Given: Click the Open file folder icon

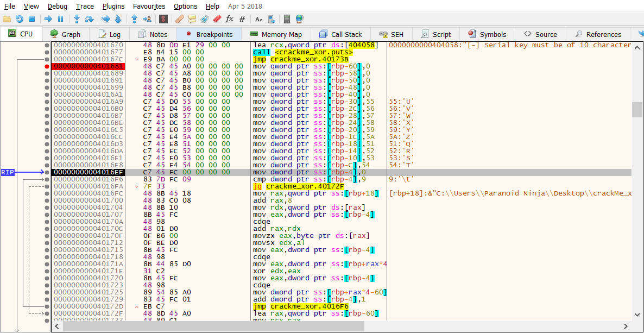Looking at the screenshot, I should [x=7, y=19].
